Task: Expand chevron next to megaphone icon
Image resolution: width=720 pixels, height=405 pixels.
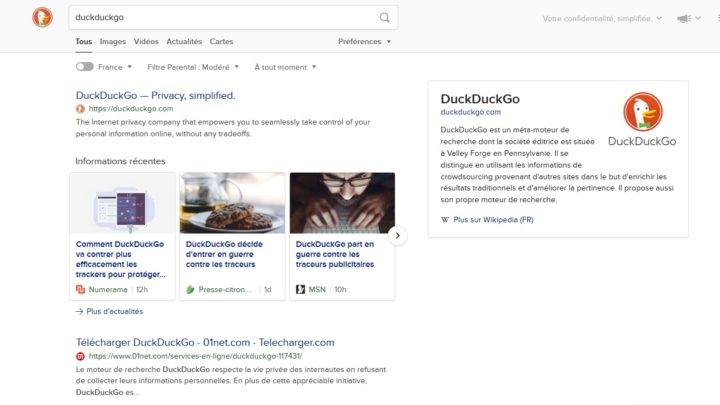Action: click(x=698, y=18)
